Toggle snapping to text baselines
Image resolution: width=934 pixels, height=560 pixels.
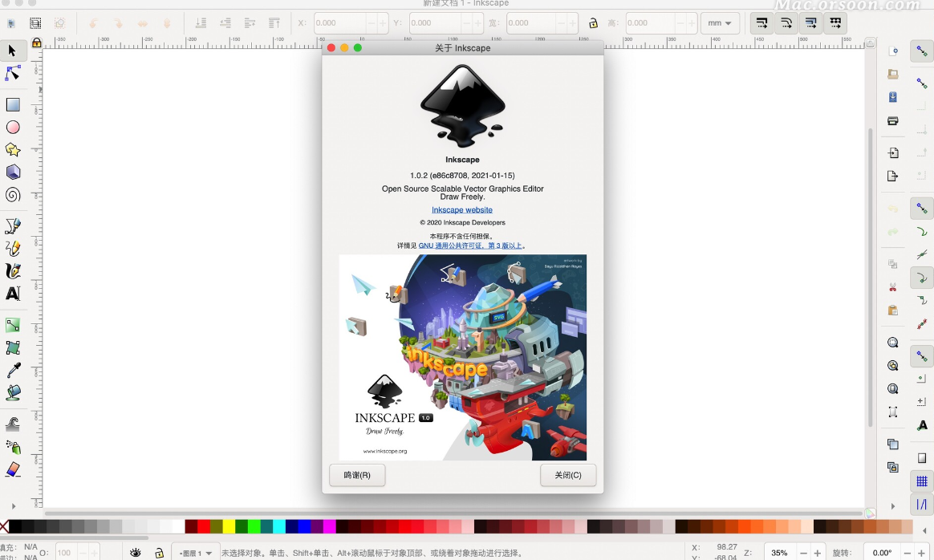(x=921, y=425)
